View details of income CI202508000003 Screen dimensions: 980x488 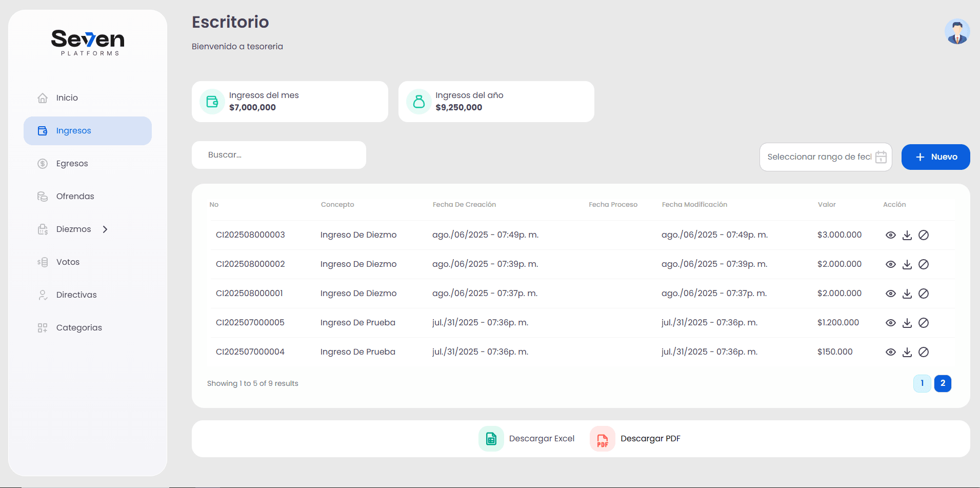891,235
